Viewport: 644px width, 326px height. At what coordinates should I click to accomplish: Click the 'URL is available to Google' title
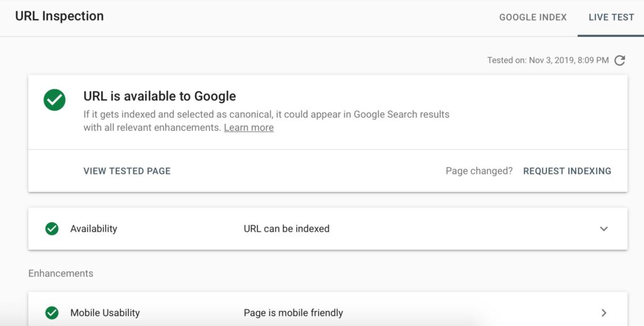point(160,96)
